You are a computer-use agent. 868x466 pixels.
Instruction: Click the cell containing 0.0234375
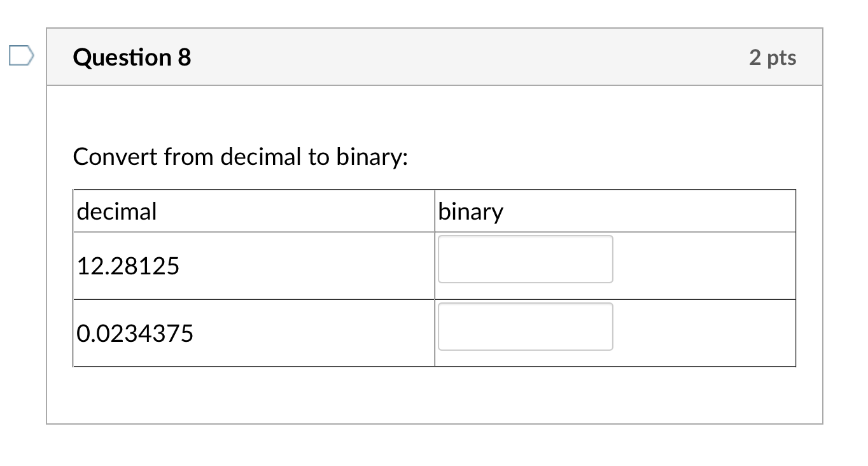tap(134, 332)
